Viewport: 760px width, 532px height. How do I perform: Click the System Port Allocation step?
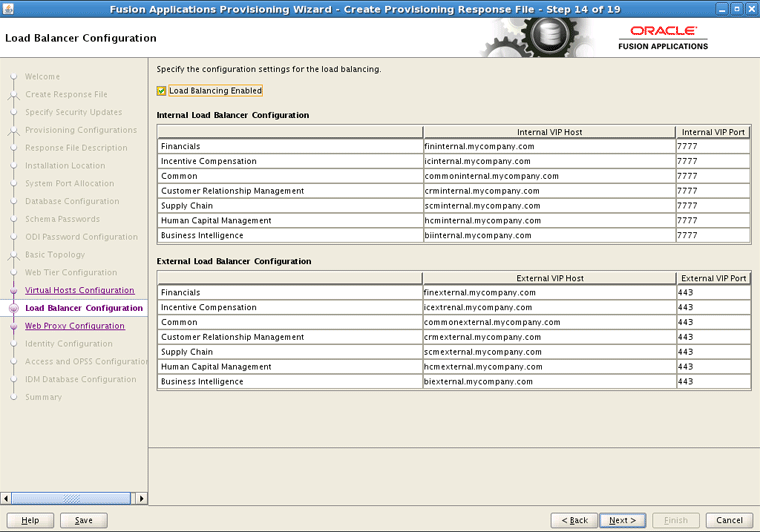(x=70, y=183)
